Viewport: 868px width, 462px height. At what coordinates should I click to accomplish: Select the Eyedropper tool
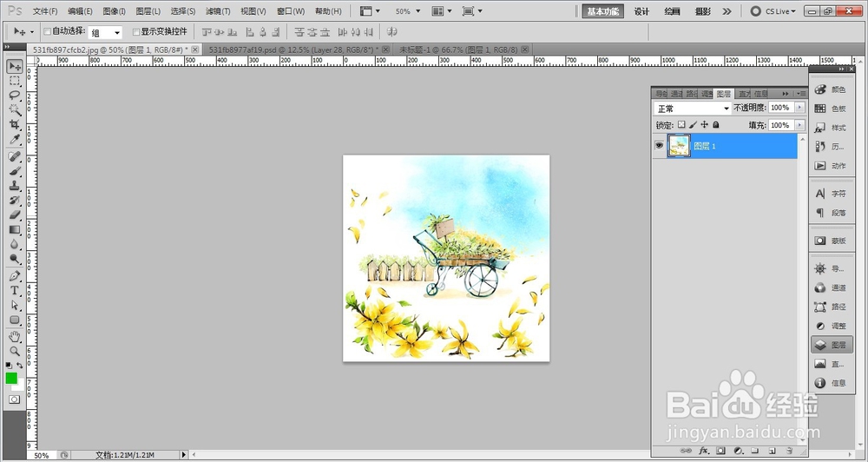tap(15, 139)
